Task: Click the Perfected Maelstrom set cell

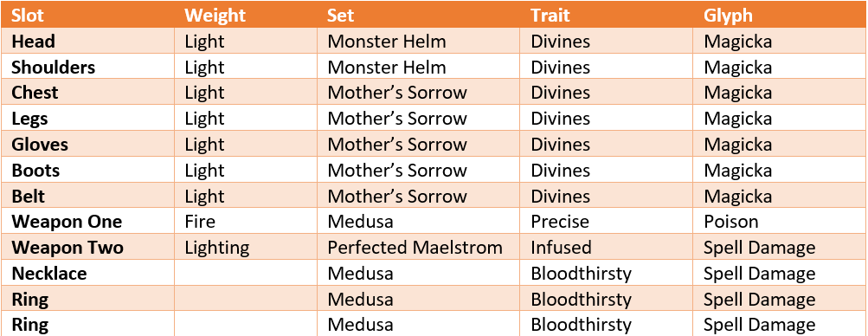Action: [415, 248]
